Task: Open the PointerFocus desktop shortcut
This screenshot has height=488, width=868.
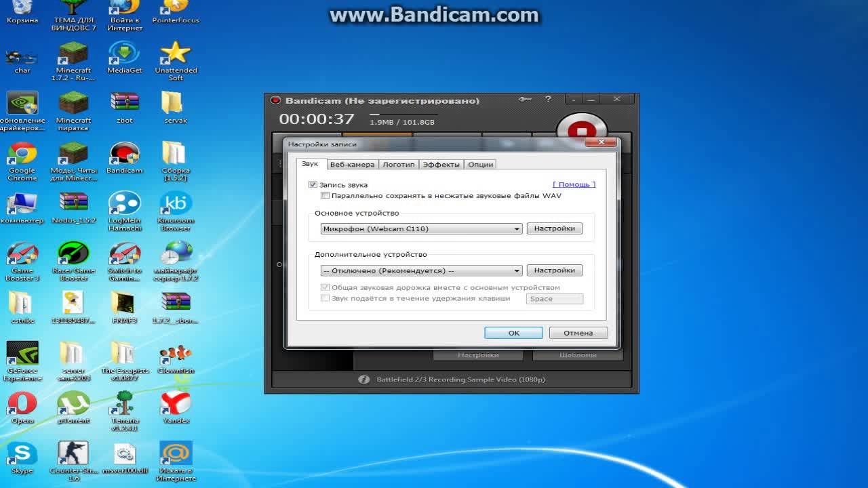Action: [x=176, y=12]
